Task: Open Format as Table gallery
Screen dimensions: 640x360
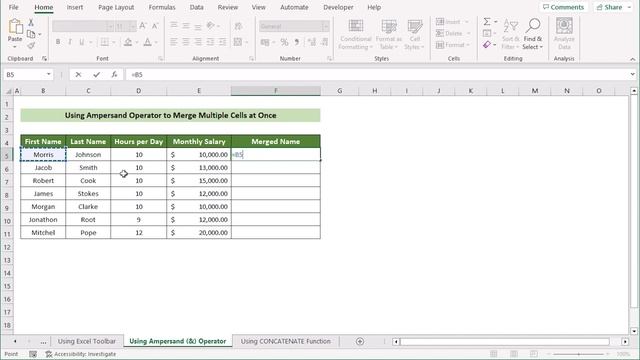Action: pos(389,35)
